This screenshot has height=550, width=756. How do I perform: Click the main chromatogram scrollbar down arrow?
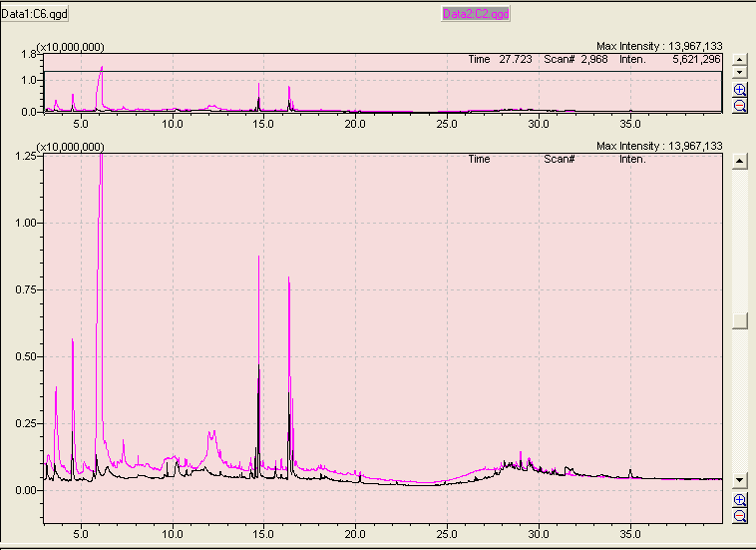click(740, 479)
